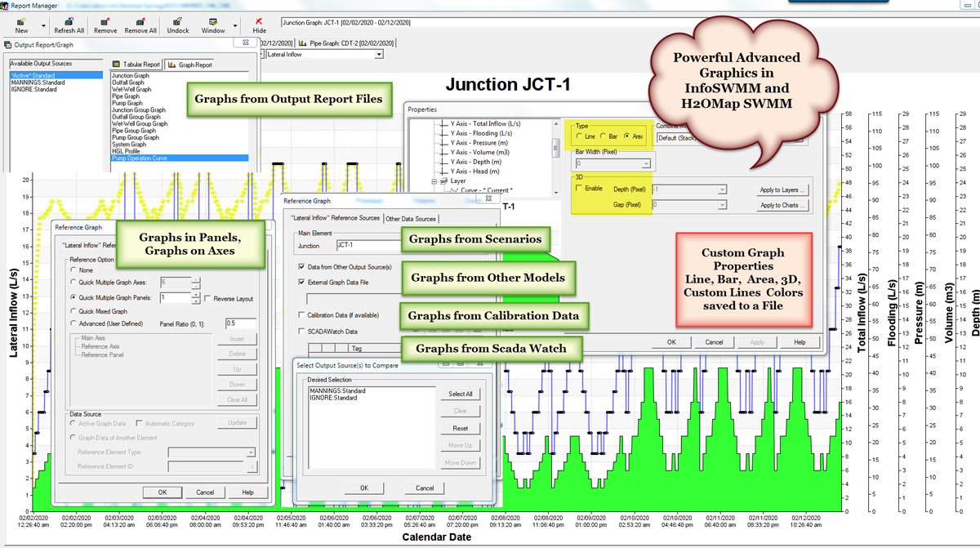Select "MANNINGS:Standard" in Available Output Sources

coord(38,82)
